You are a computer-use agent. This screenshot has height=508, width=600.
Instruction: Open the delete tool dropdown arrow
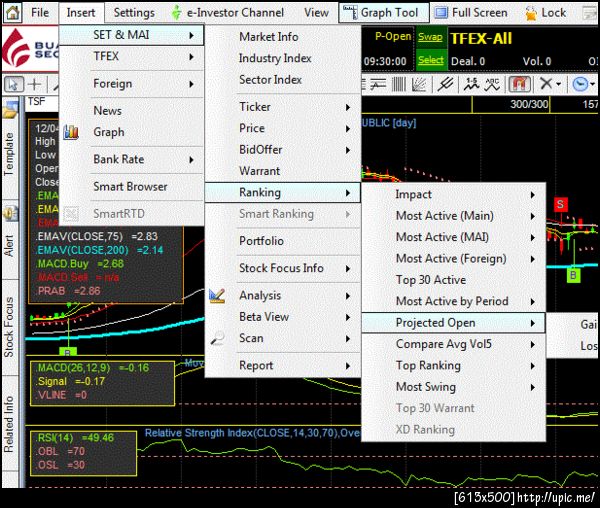[x=558, y=84]
